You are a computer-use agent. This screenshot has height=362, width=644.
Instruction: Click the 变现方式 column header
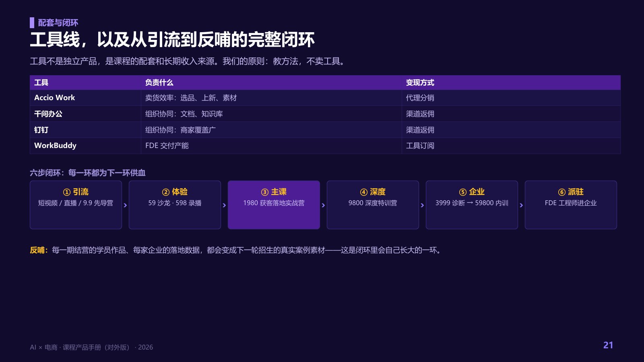point(511,82)
